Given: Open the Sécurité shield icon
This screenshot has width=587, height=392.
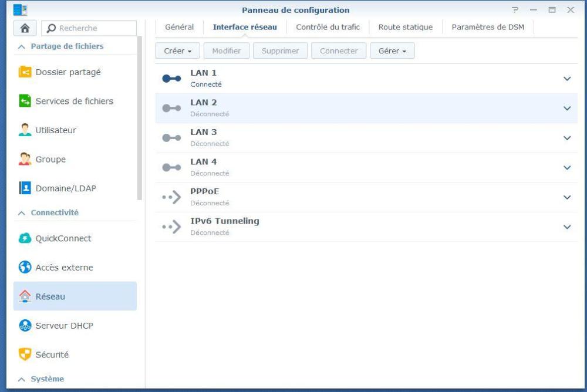Looking at the screenshot, I should (25, 354).
